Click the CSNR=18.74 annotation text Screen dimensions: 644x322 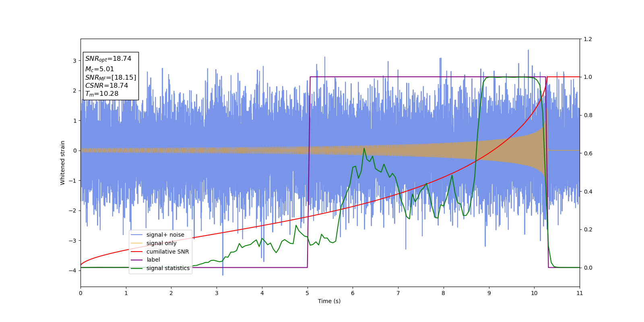(x=106, y=85)
